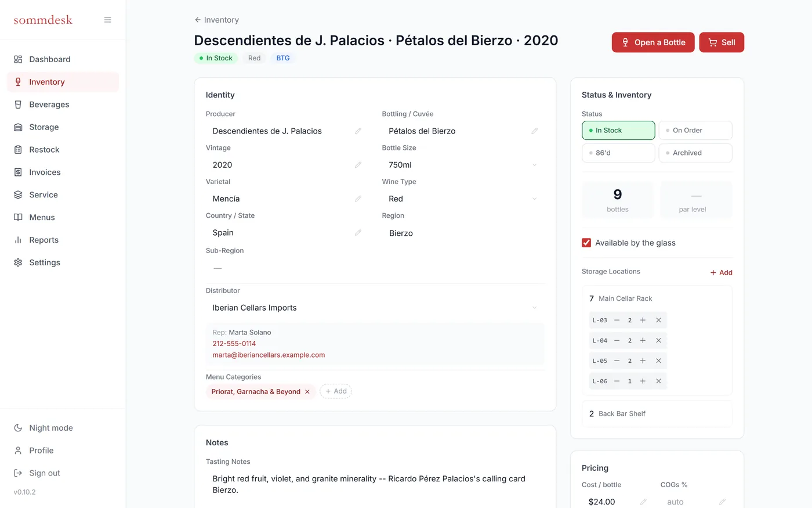Screen dimensions: 812x508
Task: Set status to Archived
Action: click(695, 153)
